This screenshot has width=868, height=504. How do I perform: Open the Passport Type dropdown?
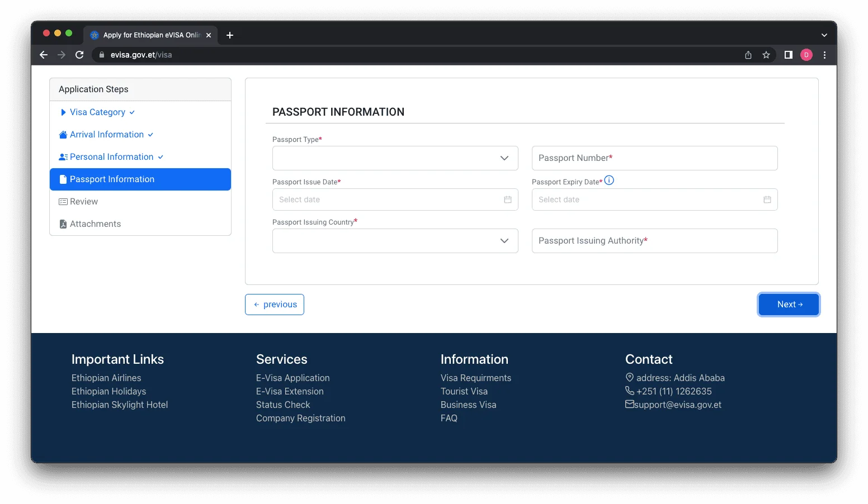[x=395, y=158]
